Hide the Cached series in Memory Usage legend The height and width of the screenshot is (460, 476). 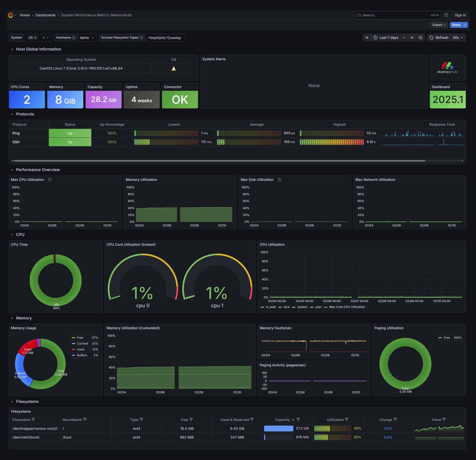click(82, 343)
